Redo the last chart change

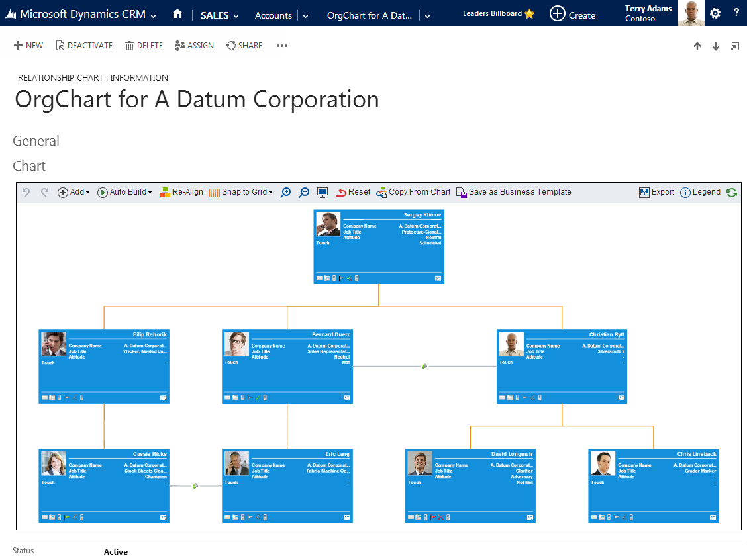44,192
